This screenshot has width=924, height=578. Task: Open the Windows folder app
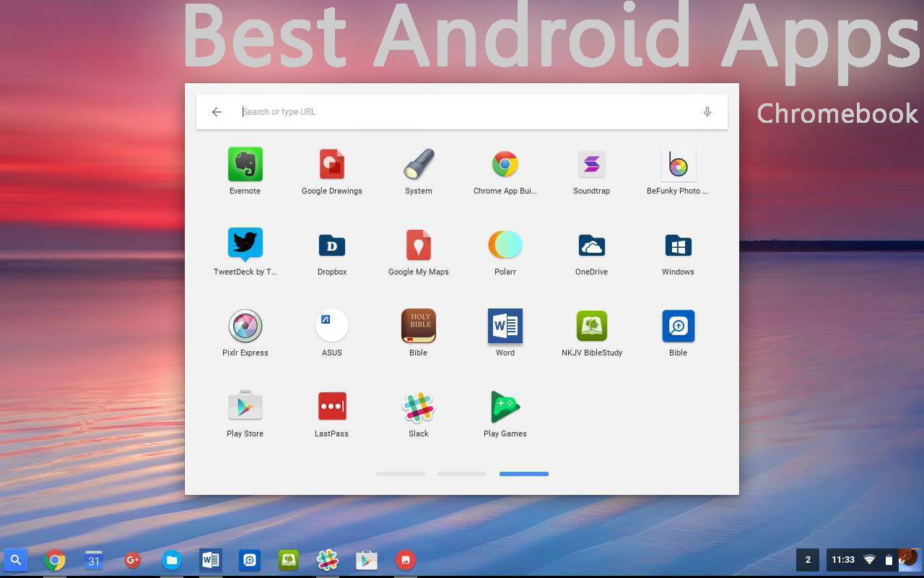coord(678,245)
